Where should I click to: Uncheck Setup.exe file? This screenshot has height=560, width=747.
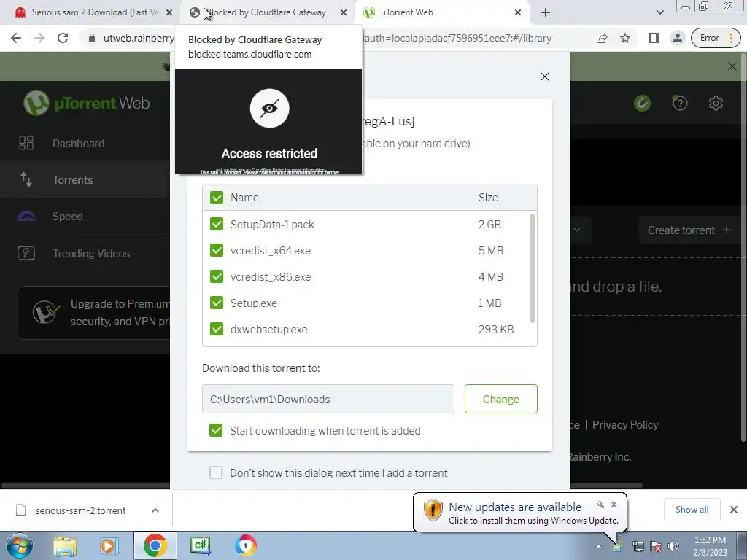216,303
